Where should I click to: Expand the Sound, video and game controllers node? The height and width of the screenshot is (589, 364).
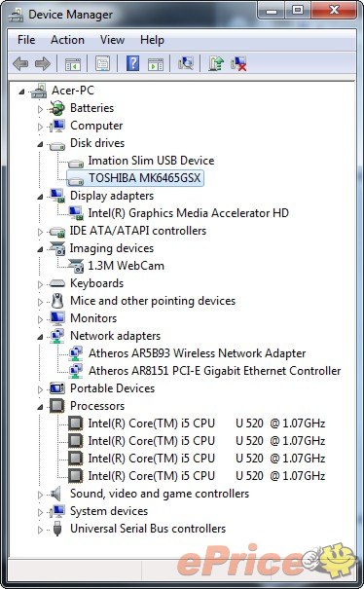(x=40, y=495)
